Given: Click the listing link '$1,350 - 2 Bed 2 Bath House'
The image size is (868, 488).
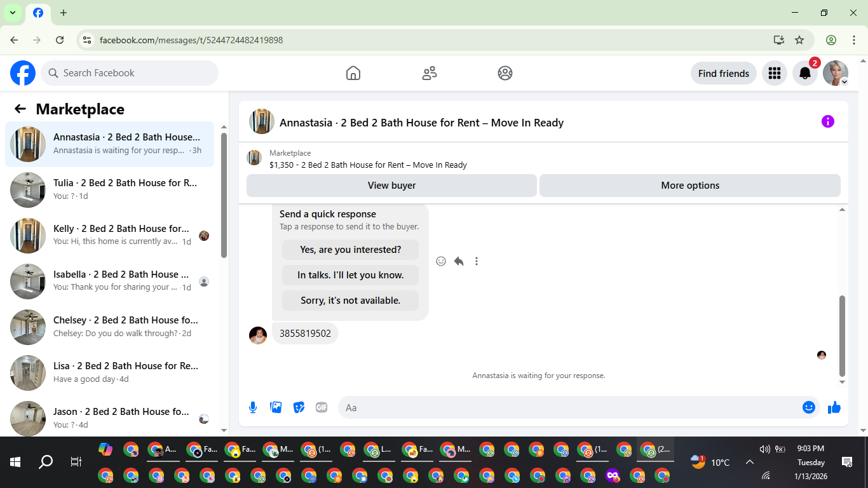Looking at the screenshot, I should point(368,165).
